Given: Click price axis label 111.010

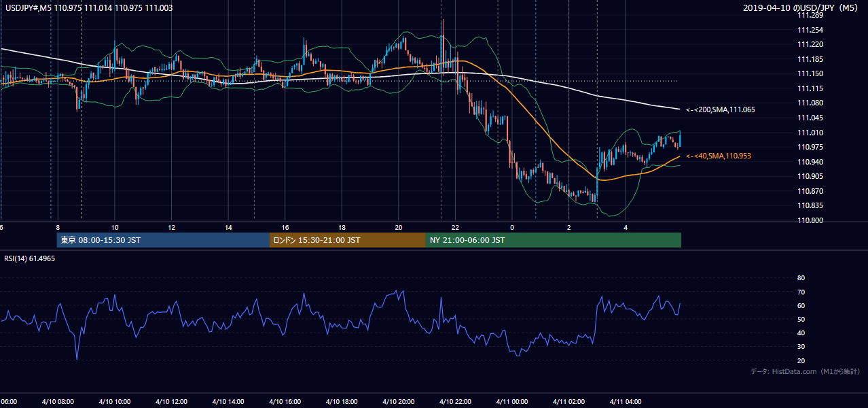Looking at the screenshot, I should 811,133.
